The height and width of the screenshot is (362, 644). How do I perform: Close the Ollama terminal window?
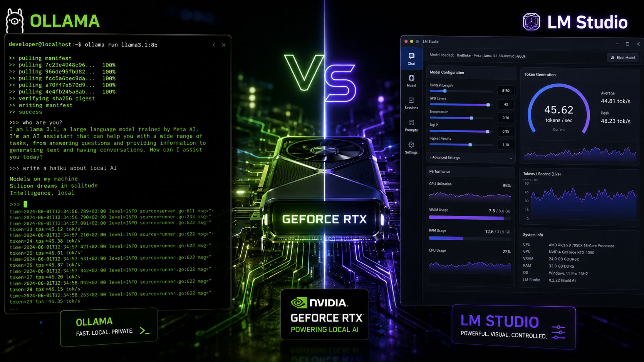223,45
